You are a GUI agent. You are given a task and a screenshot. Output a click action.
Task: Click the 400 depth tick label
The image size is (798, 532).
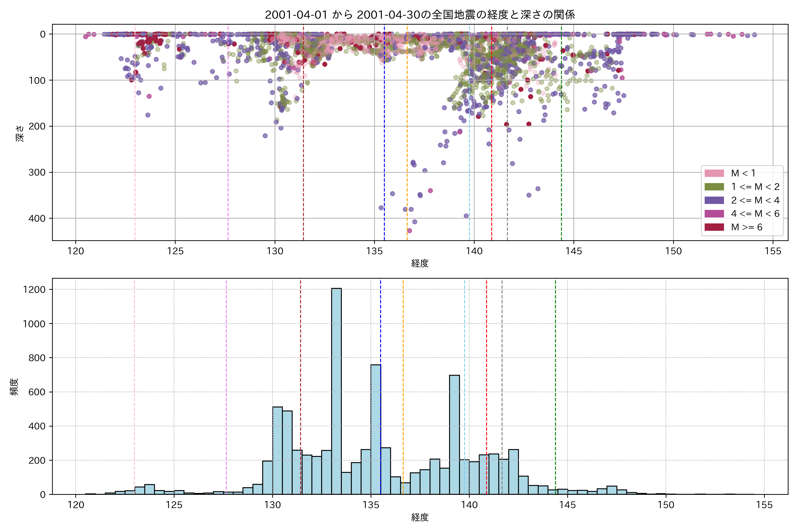(x=37, y=219)
